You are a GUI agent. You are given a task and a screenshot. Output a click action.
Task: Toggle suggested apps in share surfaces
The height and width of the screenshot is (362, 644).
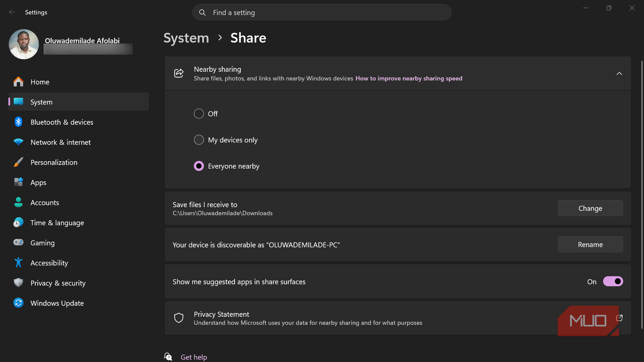pyautogui.click(x=613, y=281)
